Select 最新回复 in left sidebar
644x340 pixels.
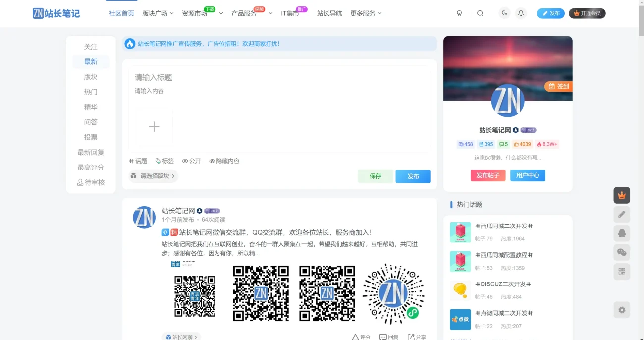click(91, 152)
